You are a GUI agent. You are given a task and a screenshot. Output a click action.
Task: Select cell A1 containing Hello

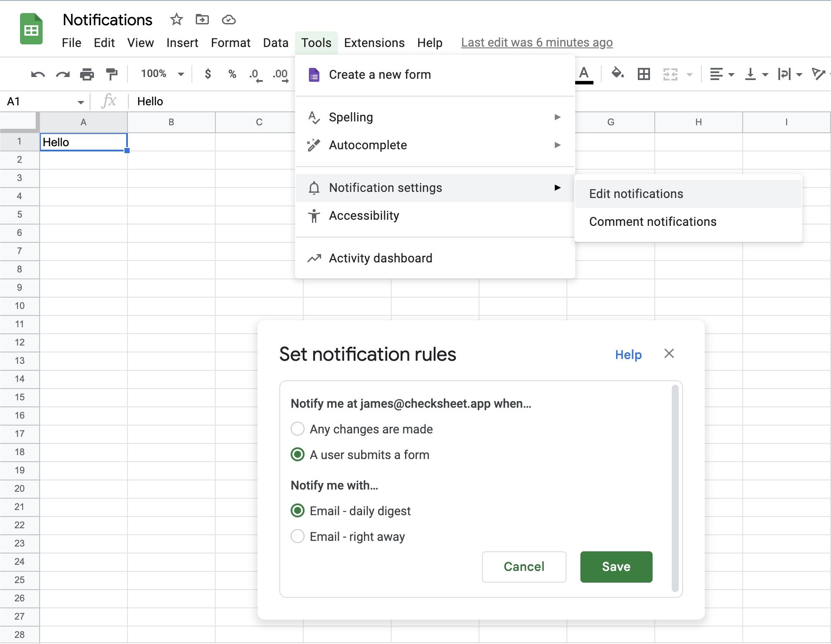(84, 142)
